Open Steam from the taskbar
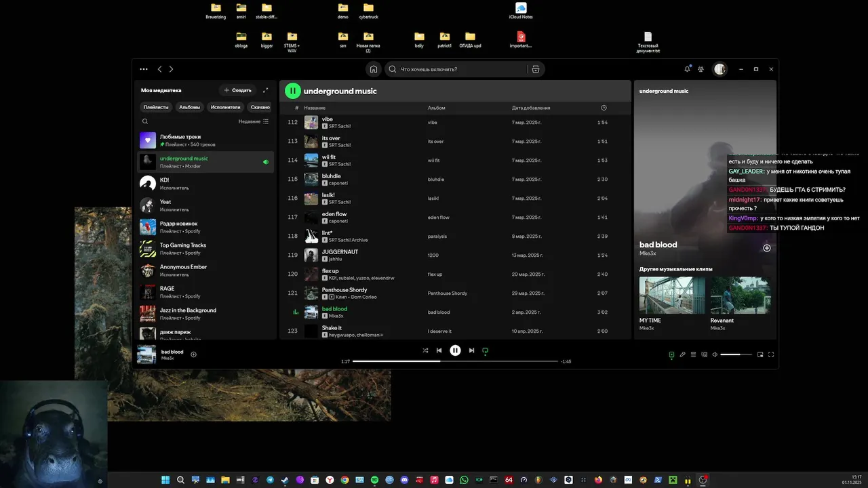This screenshot has height=488, width=868. [x=285, y=480]
